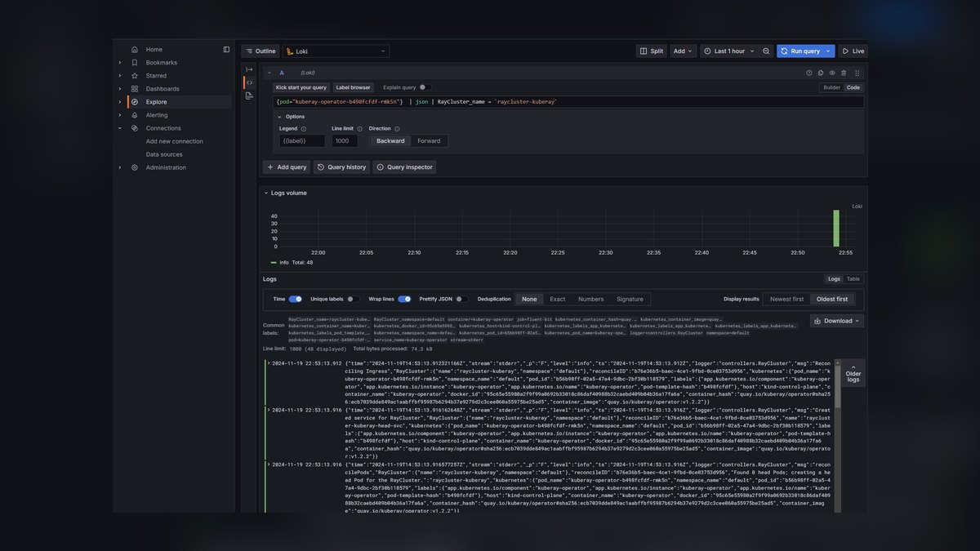Select deduplication Signature option
This screenshot has height=551, width=980.
(x=630, y=300)
